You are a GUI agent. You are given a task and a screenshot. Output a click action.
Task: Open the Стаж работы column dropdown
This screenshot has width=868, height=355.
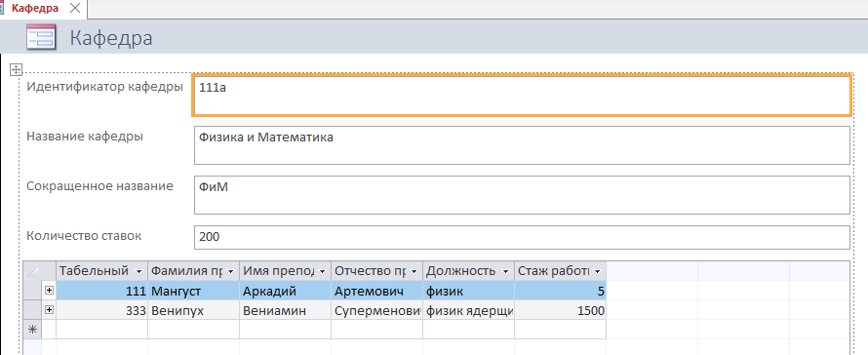tap(597, 271)
